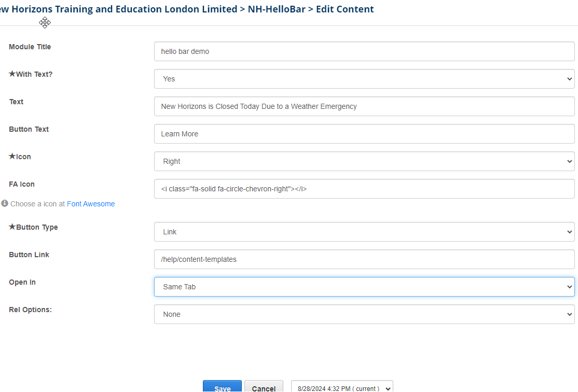Click the move drag-handle icon

click(x=45, y=22)
